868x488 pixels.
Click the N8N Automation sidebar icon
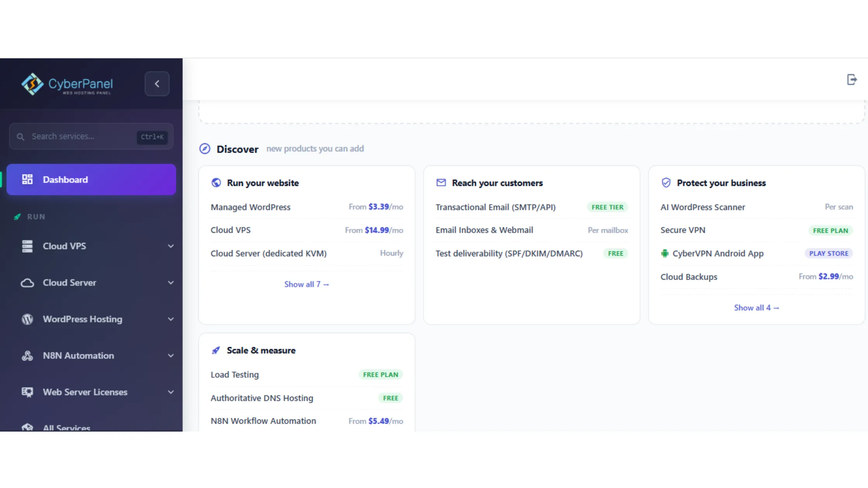point(27,356)
